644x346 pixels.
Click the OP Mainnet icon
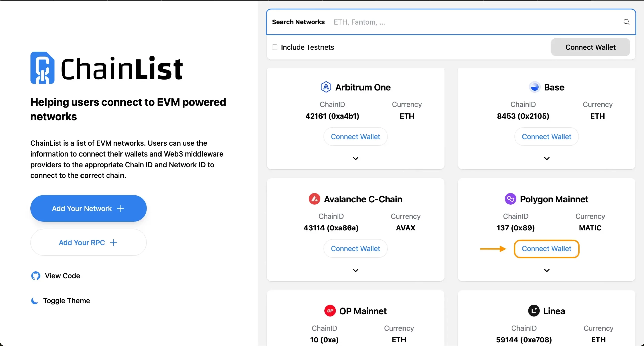pos(330,311)
